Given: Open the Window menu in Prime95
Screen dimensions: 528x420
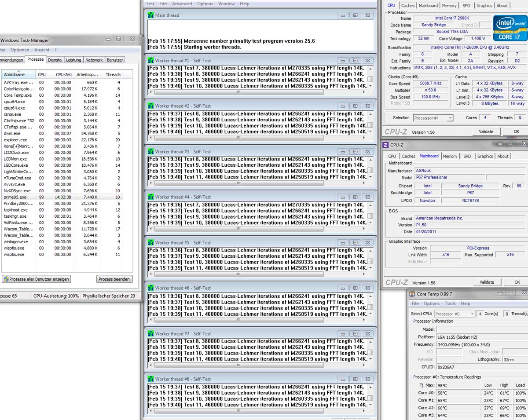Looking at the screenshot, I should tap(227, 4).
